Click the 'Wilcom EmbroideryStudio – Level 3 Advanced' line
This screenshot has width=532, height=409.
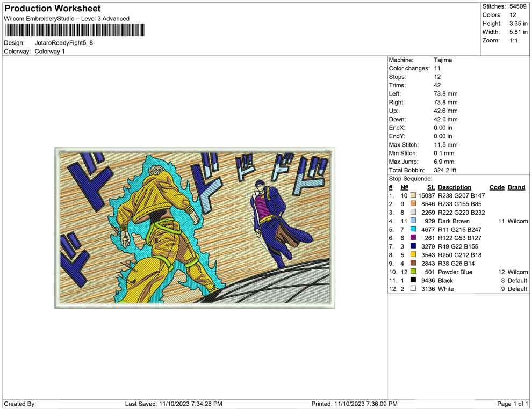[x=67, y=19]
